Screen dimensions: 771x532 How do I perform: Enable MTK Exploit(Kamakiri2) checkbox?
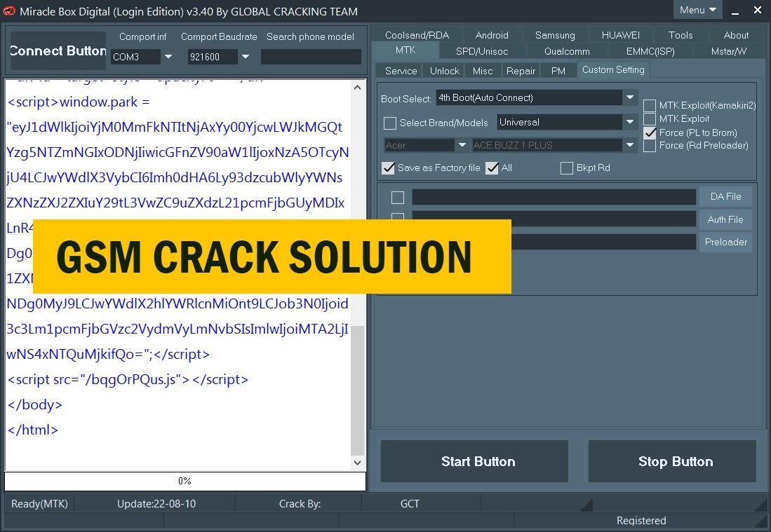tap(650, 105)
